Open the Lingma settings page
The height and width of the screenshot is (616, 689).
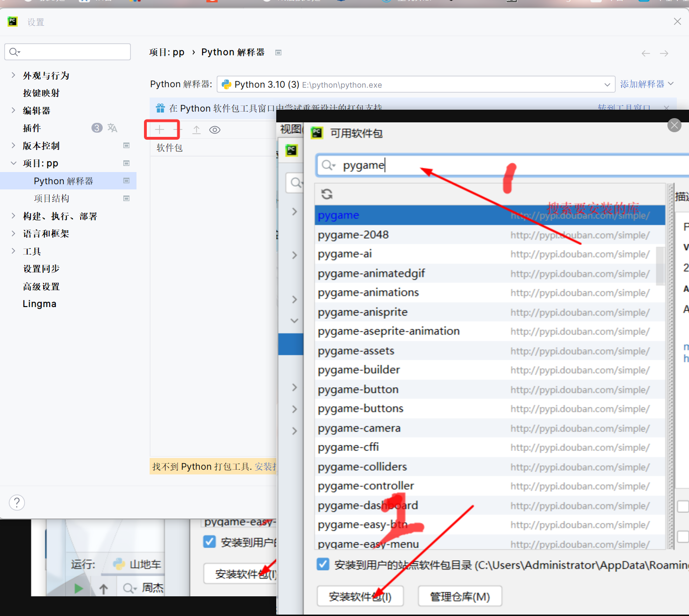point(39,304)
